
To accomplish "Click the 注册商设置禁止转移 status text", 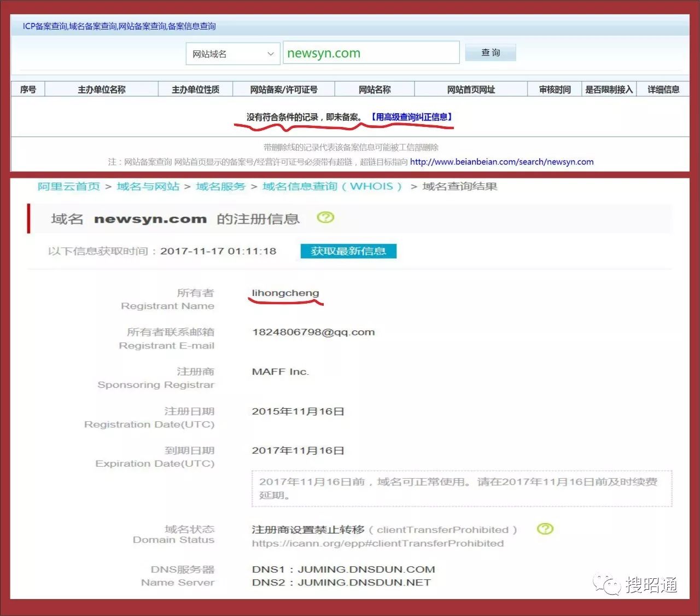I will pyautogui.click(x=308, y=530).
